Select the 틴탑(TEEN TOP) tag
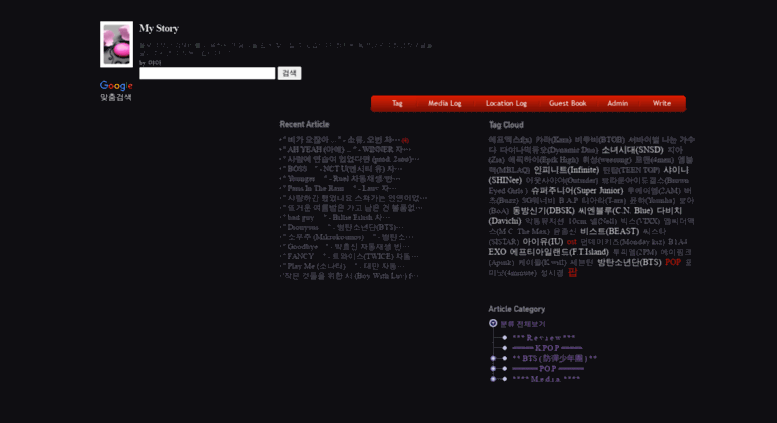 coord(631,170)
